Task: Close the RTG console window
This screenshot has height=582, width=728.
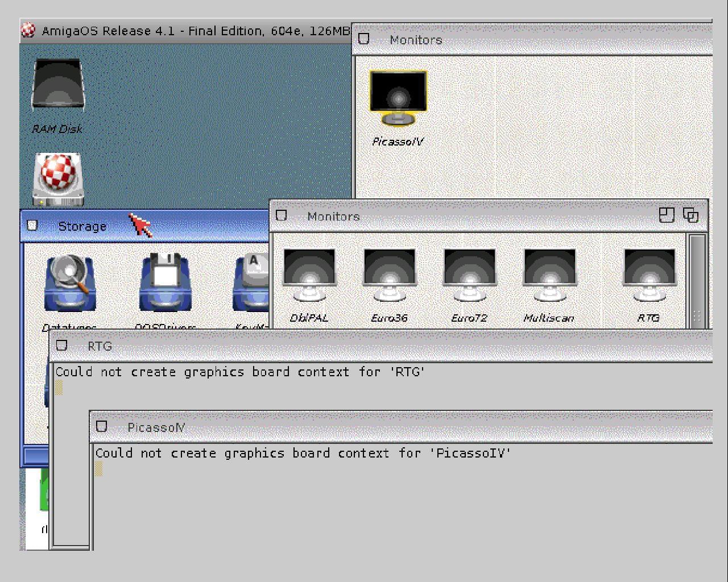Action: coord(61,345)
